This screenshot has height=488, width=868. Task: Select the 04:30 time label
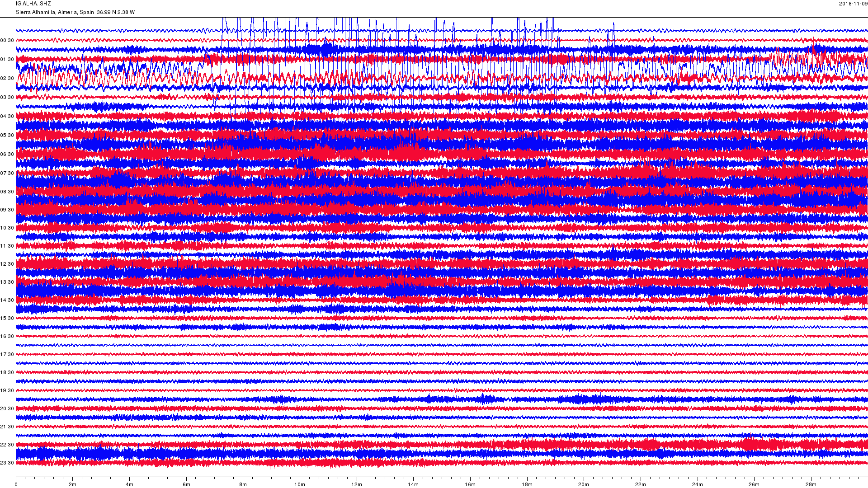[7, 117]
